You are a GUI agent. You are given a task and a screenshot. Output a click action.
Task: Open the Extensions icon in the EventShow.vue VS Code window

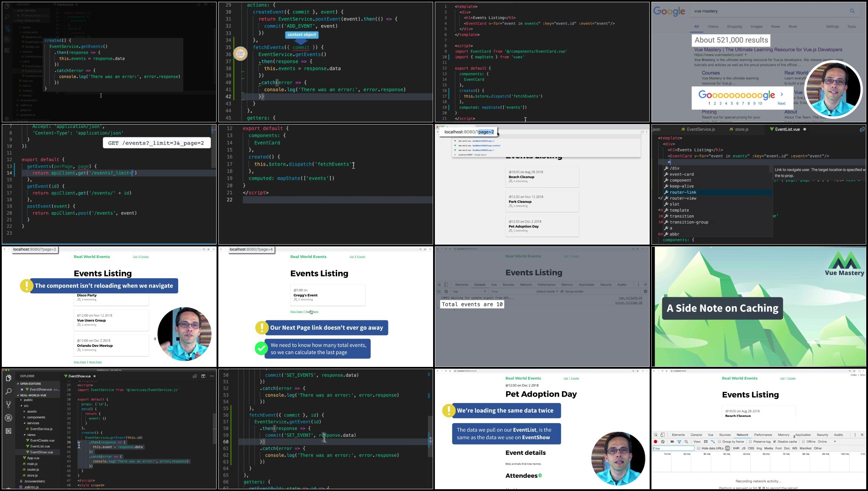coord(8,431)
